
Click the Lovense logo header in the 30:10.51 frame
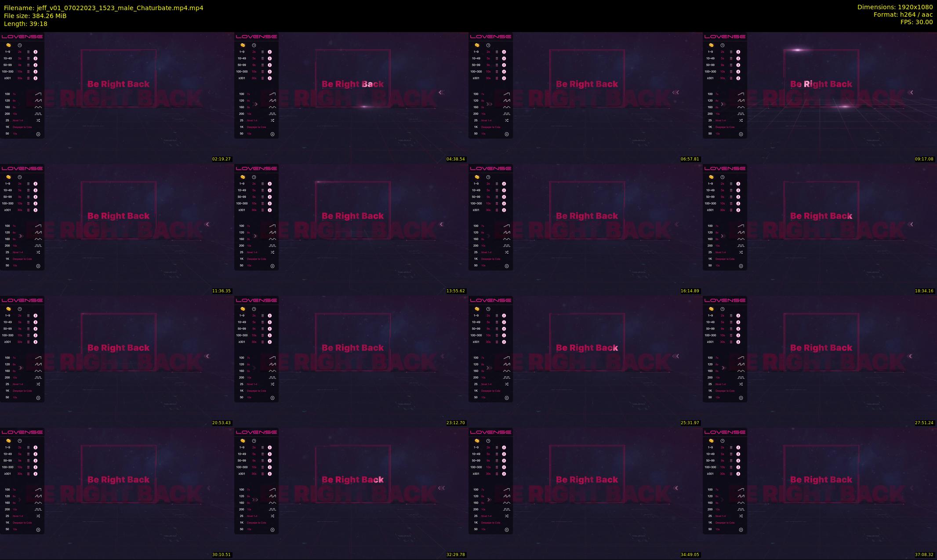click(x=22, y=432)
